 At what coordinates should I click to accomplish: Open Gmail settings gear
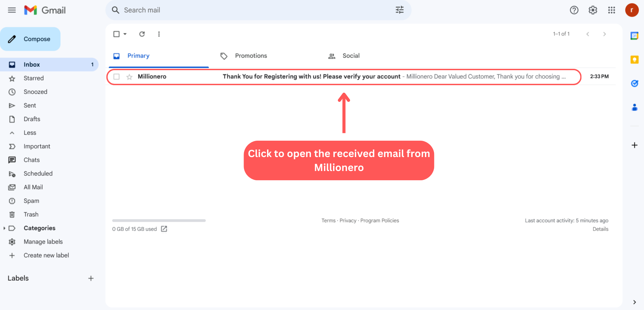pos(593,10)
